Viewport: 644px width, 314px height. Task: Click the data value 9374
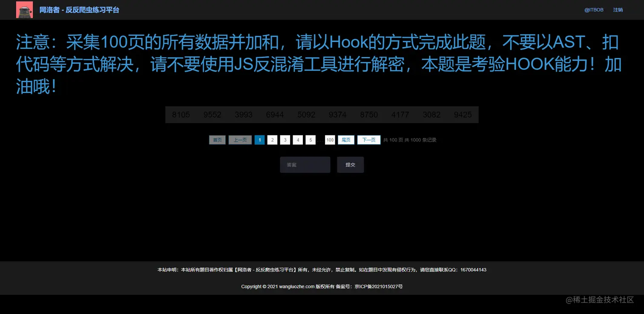tap(338, 115)
